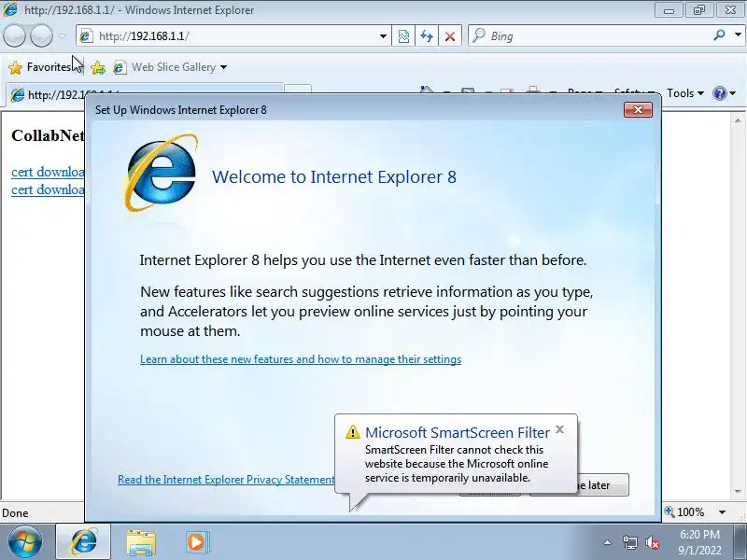747x560 pixels.
Task: Click the Internet Explorer logo in dialog
Action: click(x=162, y=173)
